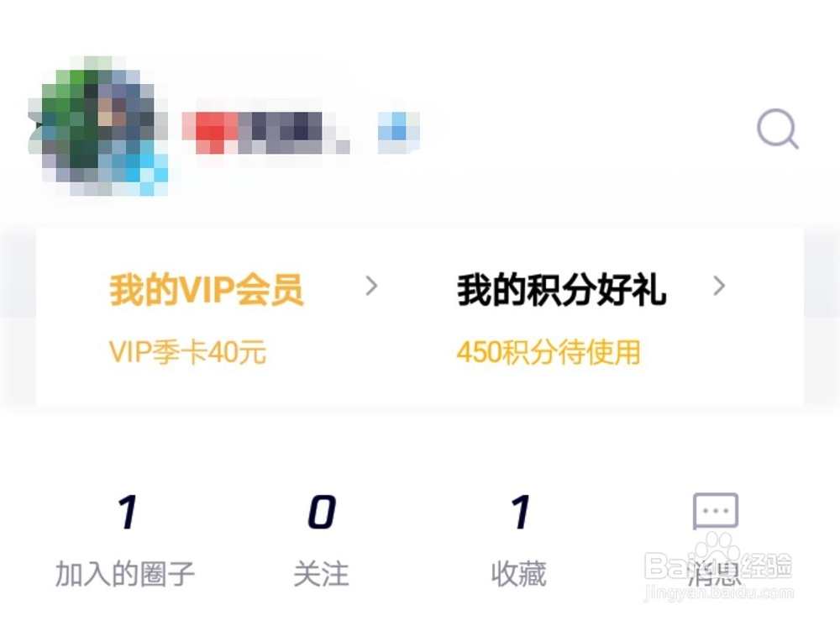
Task: Expand chevron next to 我的VIP会员
Action: coord(372,286)
